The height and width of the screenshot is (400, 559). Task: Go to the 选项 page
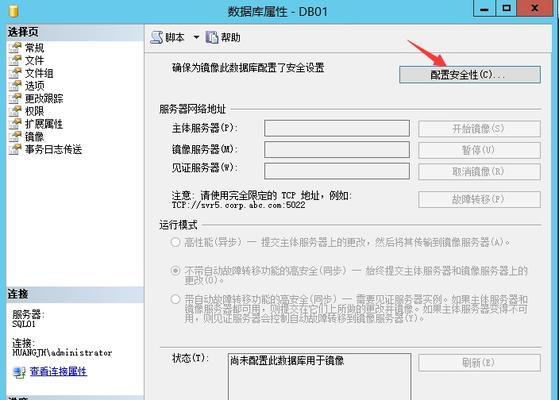[35, 86]
